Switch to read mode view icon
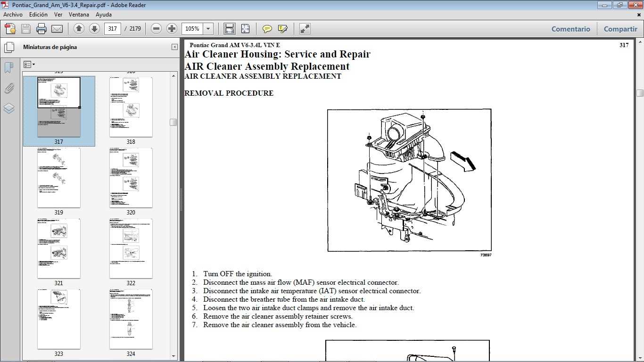644x362 pixels. coord(305,29)
